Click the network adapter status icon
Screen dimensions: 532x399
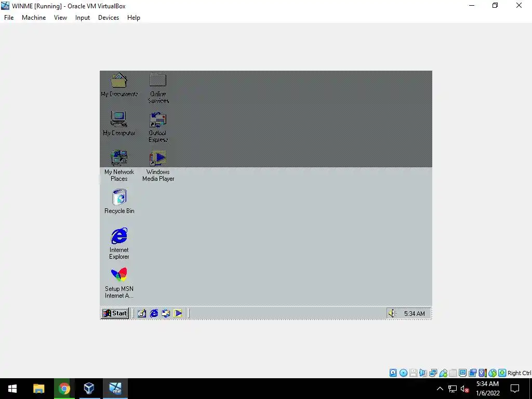tap(433, 373)
